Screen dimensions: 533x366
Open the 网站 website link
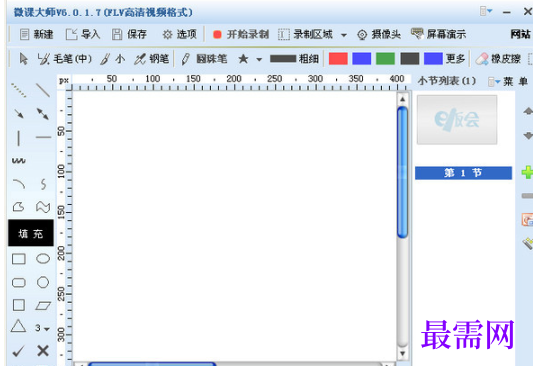point(520,34)
